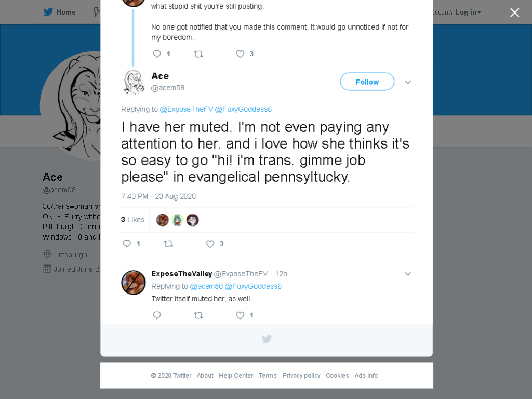The width and height of the screenshot is (532, 399).
Task: Expand options chevron on ExposeTheValley's tweet
Action: click(408, 274)
